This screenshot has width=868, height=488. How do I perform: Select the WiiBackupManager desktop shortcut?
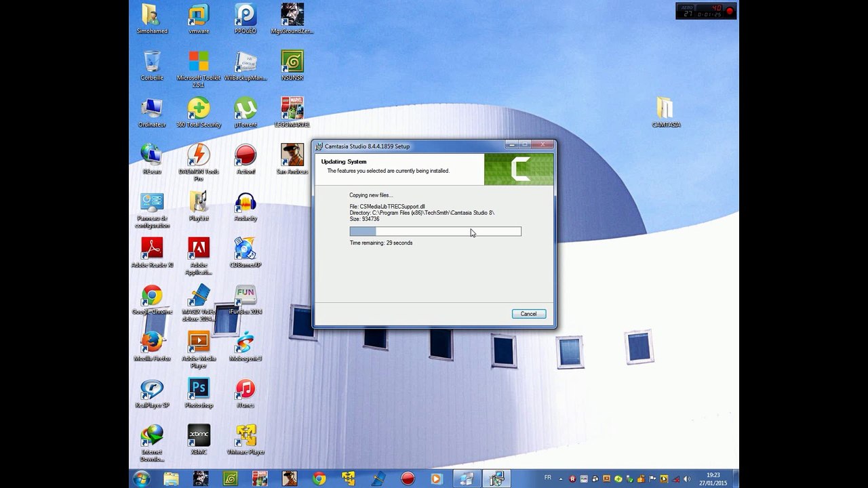pos(245,65)
